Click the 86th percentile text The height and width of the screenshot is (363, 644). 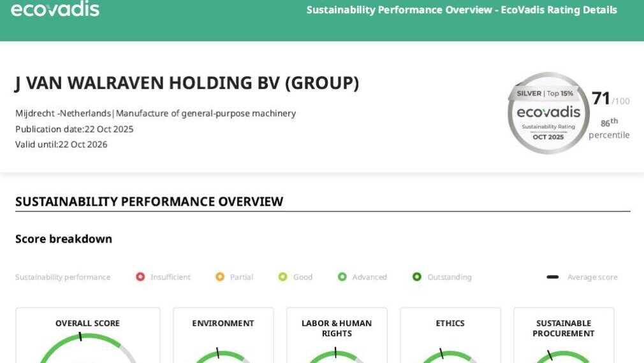tap(609, 128)
